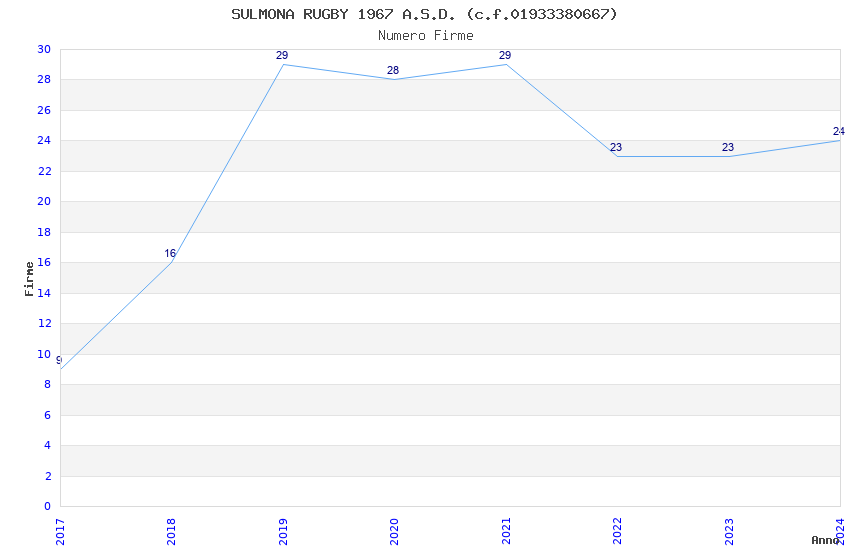850x550 pixels.
Task: Click the data label 29 above 2021
Action: [505, 55]
